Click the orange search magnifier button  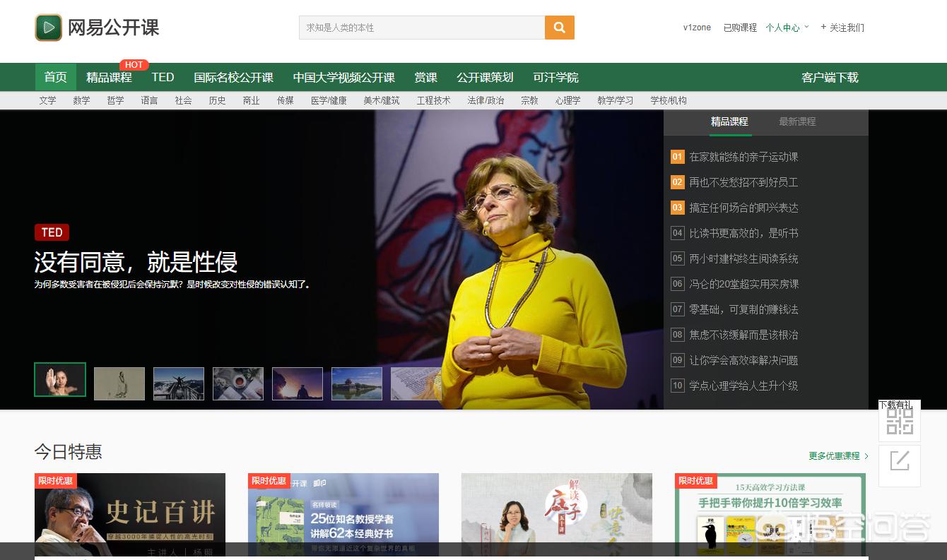[x=560, y=28]
